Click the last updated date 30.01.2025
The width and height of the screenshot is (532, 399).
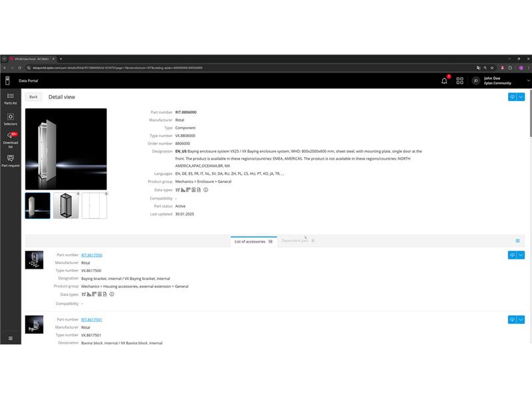pos(185,214)
